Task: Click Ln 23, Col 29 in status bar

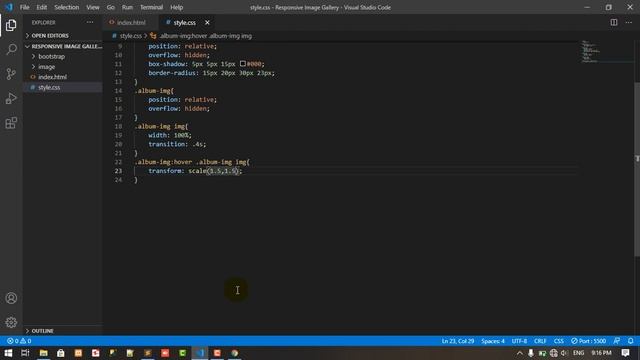Action: coord(458,341)
